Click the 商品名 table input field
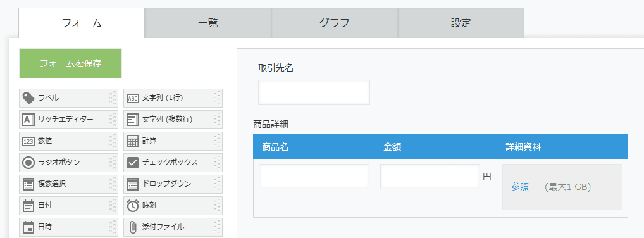644x238 pixels. 314,177
